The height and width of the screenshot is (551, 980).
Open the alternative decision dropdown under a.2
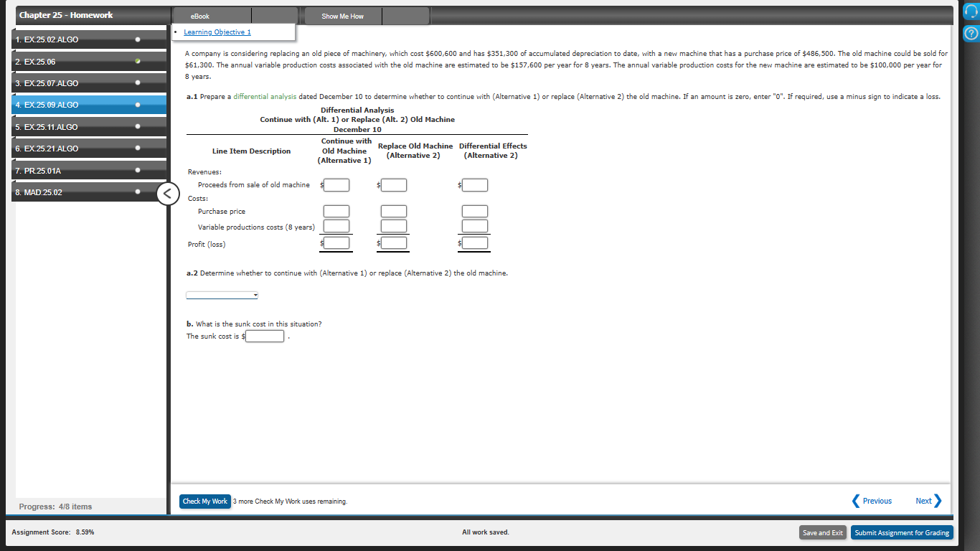[x=222, y=294]
